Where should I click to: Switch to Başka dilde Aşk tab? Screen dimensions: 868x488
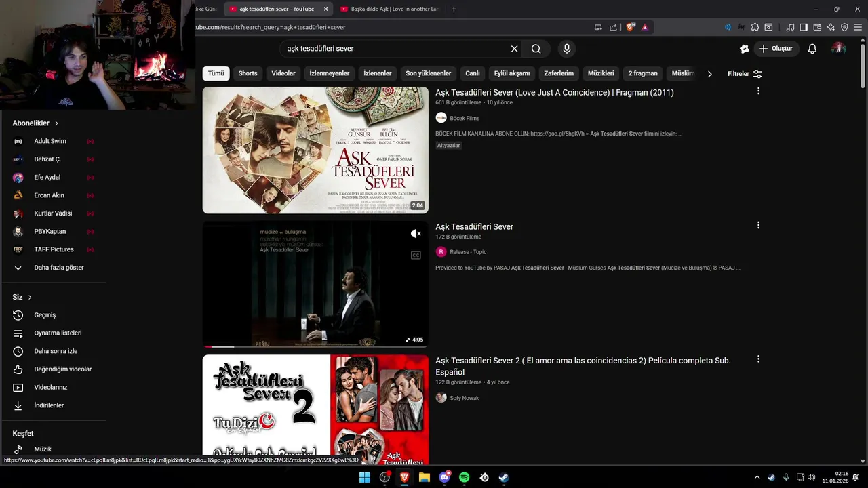pyautogui.click(x=390, y=9)
